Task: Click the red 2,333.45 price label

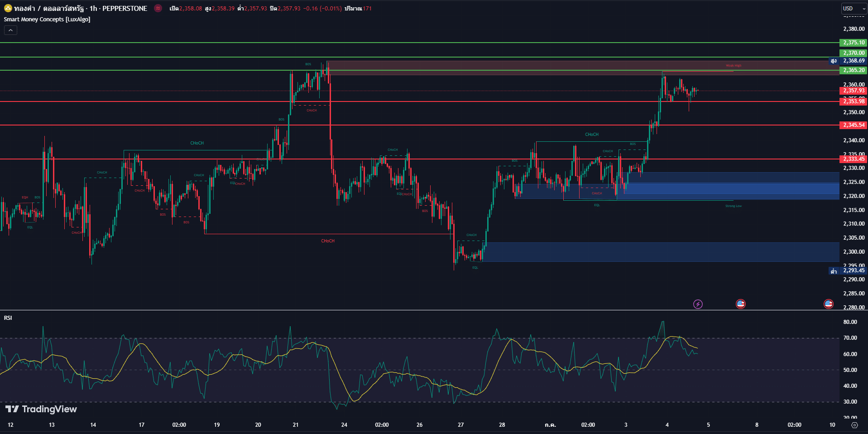Action: coord(854,159)
